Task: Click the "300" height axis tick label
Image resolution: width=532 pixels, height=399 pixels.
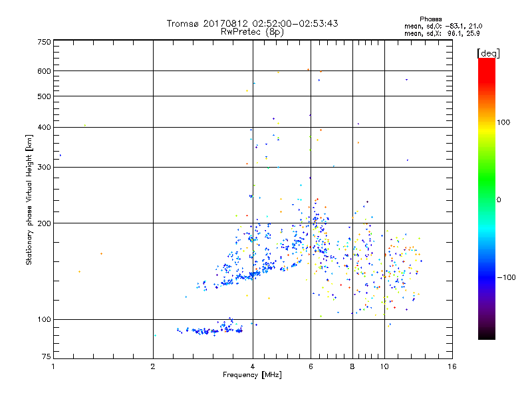Action: [45, 168]
